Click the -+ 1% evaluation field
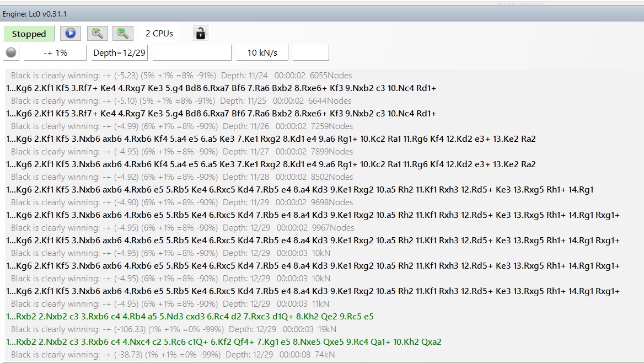This screenshot has width=644, height=363. coord(55,53)
